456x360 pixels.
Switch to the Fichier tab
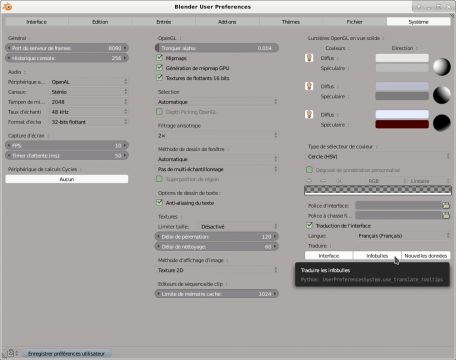click(x=354, y=22)
